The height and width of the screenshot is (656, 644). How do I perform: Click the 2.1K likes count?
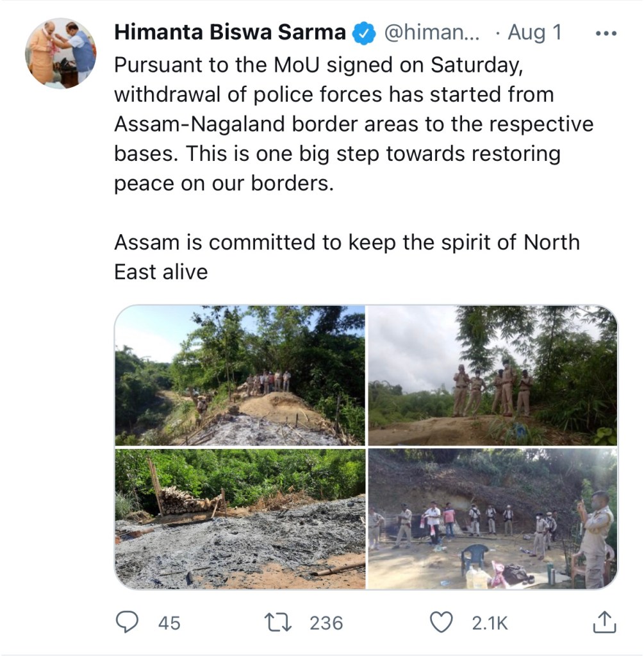(x=490, y=623)
